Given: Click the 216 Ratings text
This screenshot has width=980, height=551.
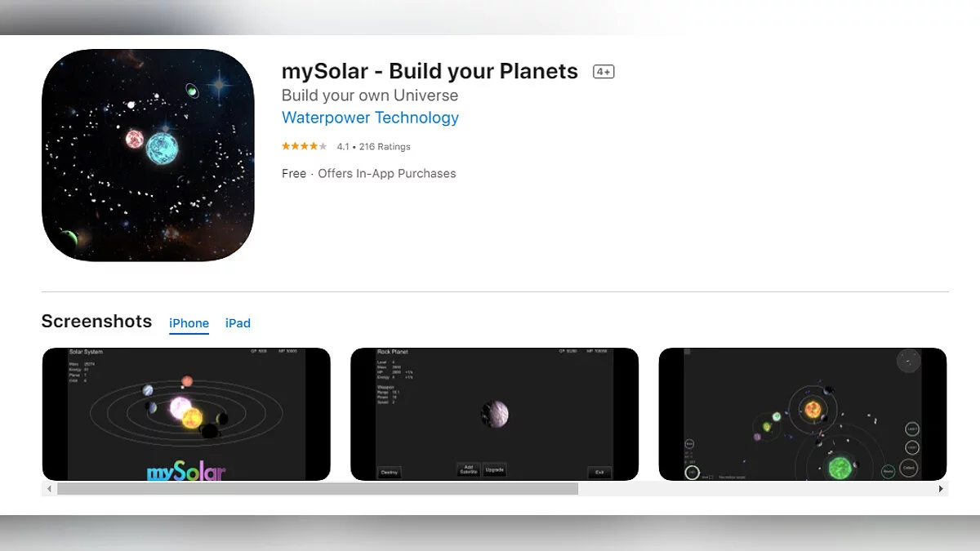Looking at the screenshot, I should [385, 147].
